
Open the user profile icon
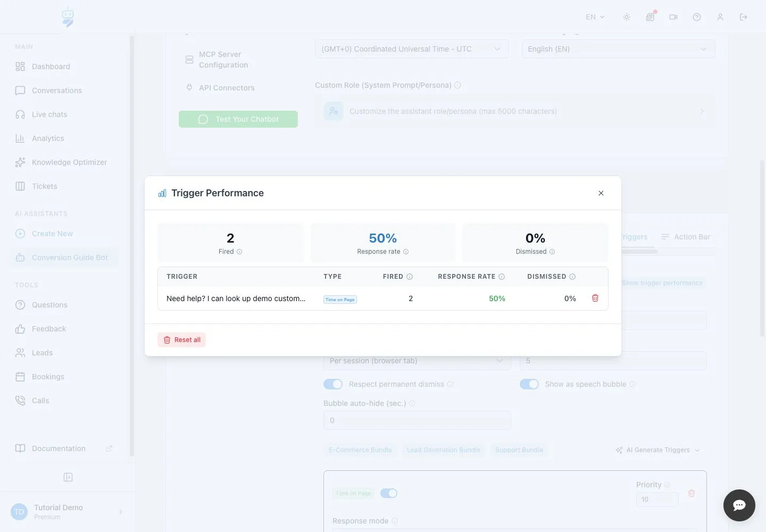click(720, 17)
